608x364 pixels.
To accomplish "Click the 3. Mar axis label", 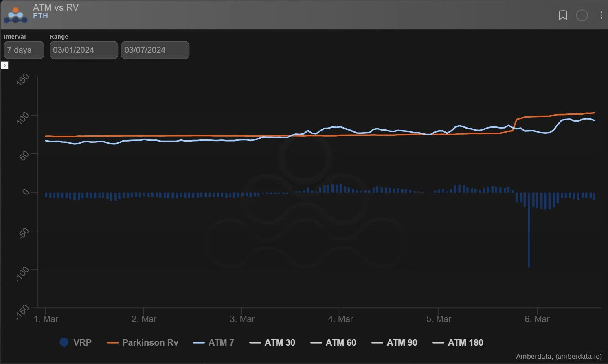I will (242, 319).
